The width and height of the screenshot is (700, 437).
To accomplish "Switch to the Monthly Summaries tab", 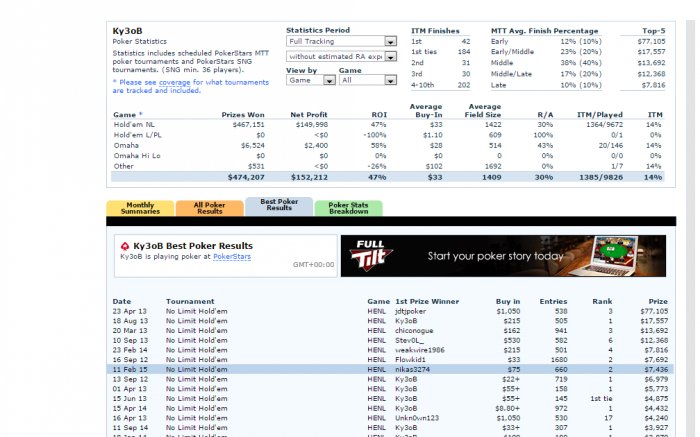I will tap(140, 208).
